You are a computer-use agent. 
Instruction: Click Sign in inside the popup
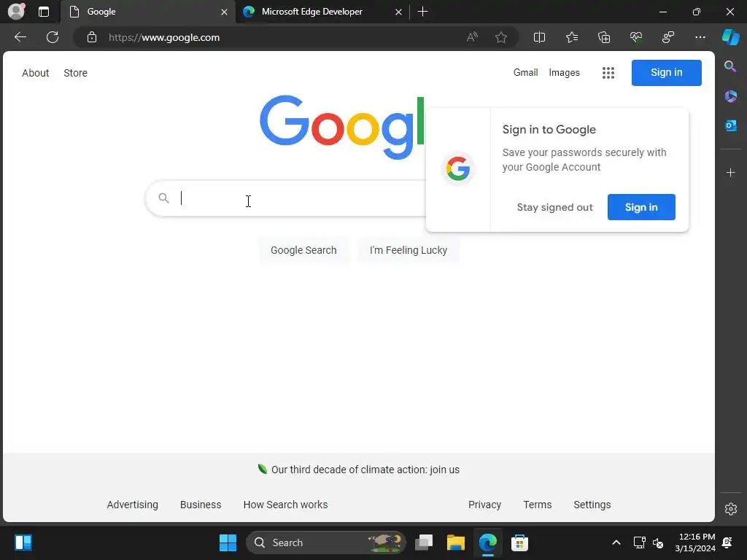pyautogui.click(x=641, y=207)
